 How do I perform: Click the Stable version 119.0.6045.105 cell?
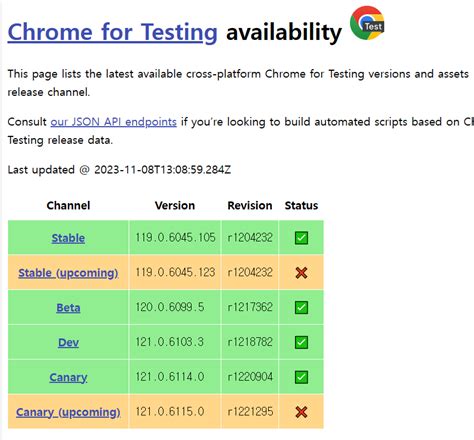(175, 238)
